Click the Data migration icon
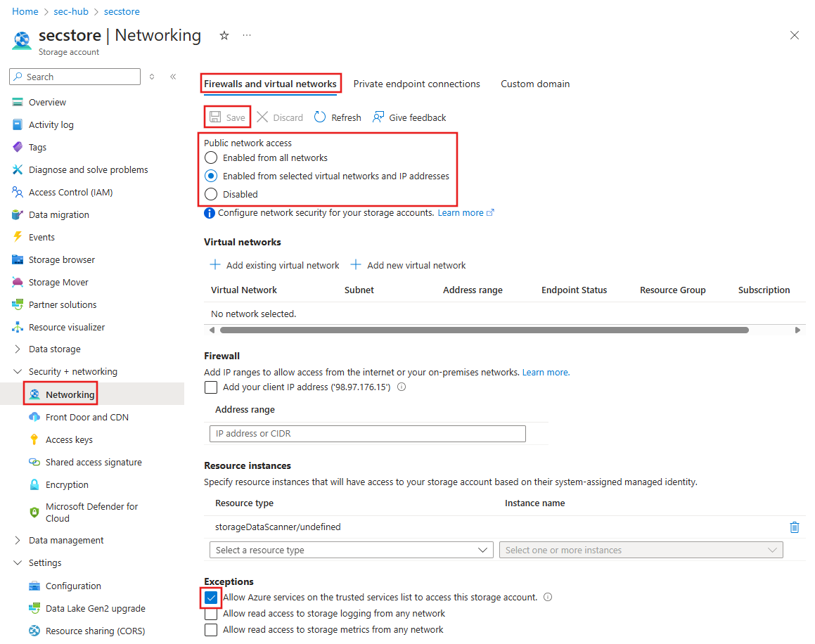815x644 pixels. pos(18,214)
